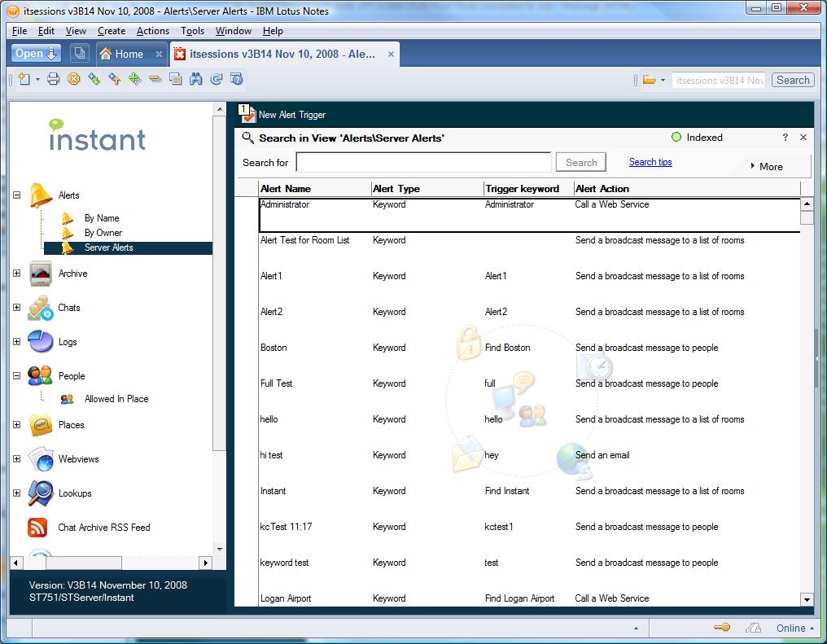This screenshot has width=827, height=644.
Task: Expand the Webviews tree node
Action: (x=17, y=459)
